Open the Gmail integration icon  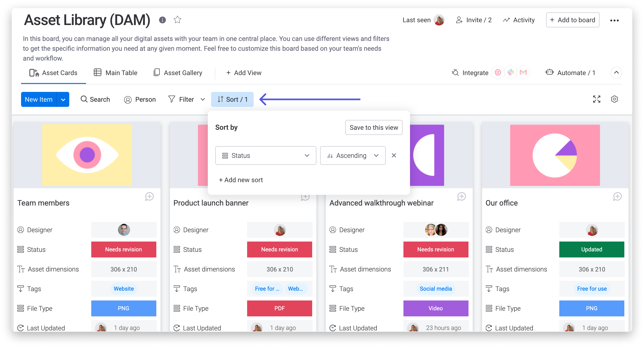click(x=523, y=72)
